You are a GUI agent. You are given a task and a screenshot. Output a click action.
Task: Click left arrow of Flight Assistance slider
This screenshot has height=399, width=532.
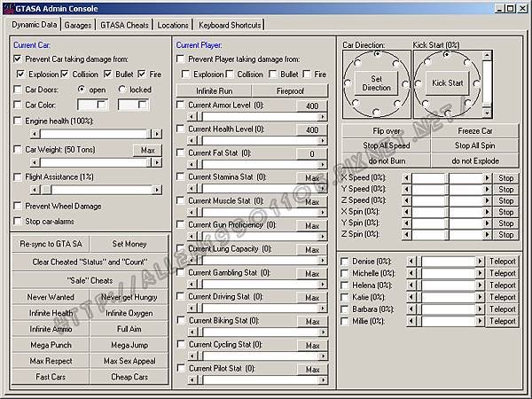35,190
